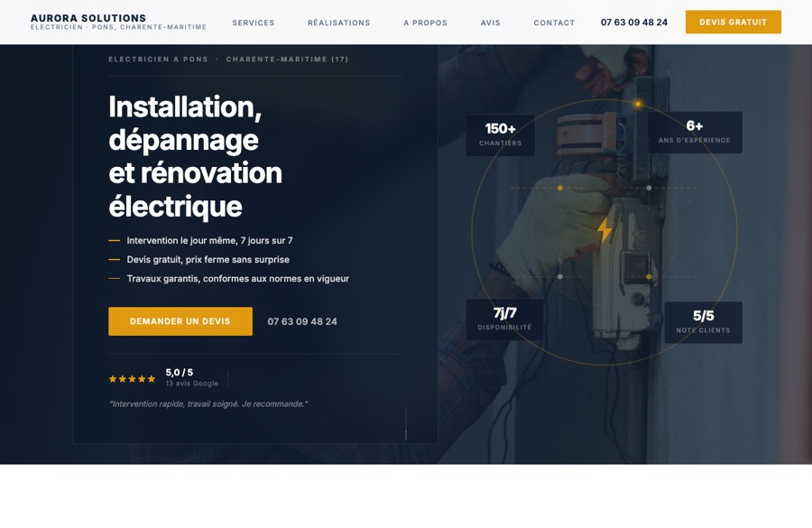This screenshot has height=528, width=812.
Task: Click the 5,0 / 5 rating text
Action: tap(180, 372)
